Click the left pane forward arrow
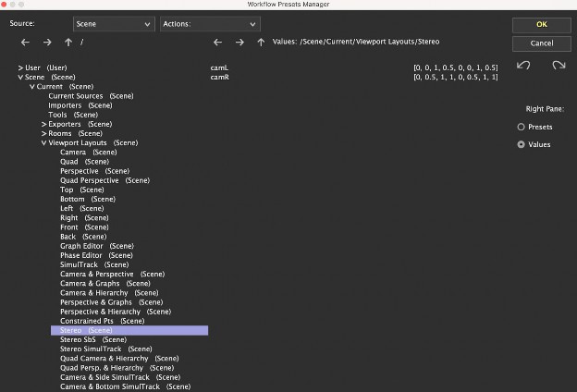The image size is (577, 392). [x=46, y=43]
